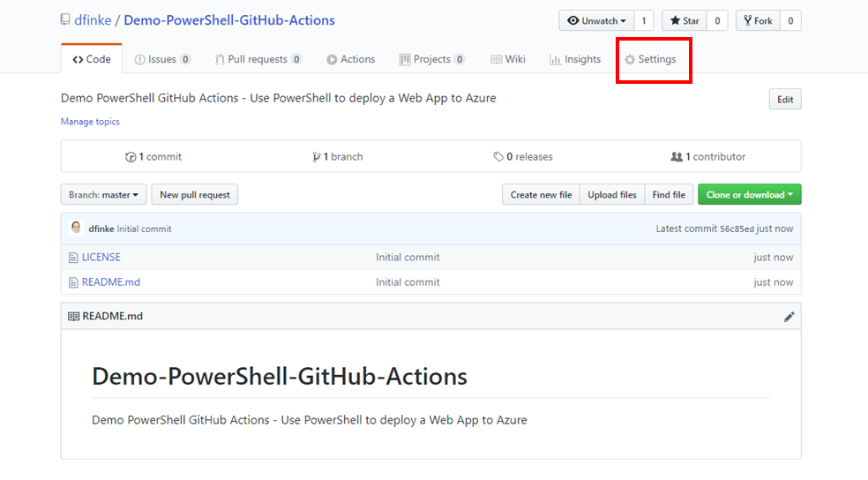Click Find file
868x480 pixels.
[669, 194]
